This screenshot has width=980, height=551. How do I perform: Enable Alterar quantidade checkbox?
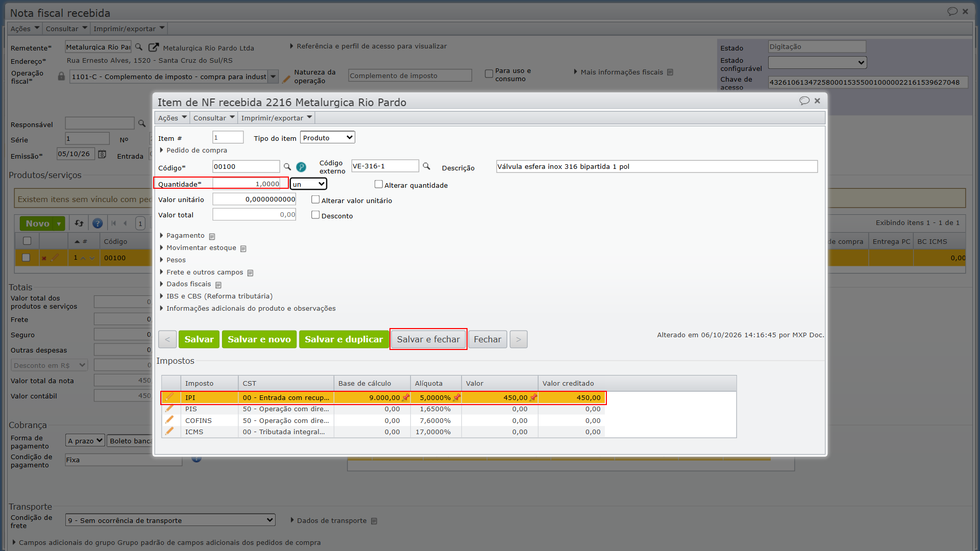point(379,185)
